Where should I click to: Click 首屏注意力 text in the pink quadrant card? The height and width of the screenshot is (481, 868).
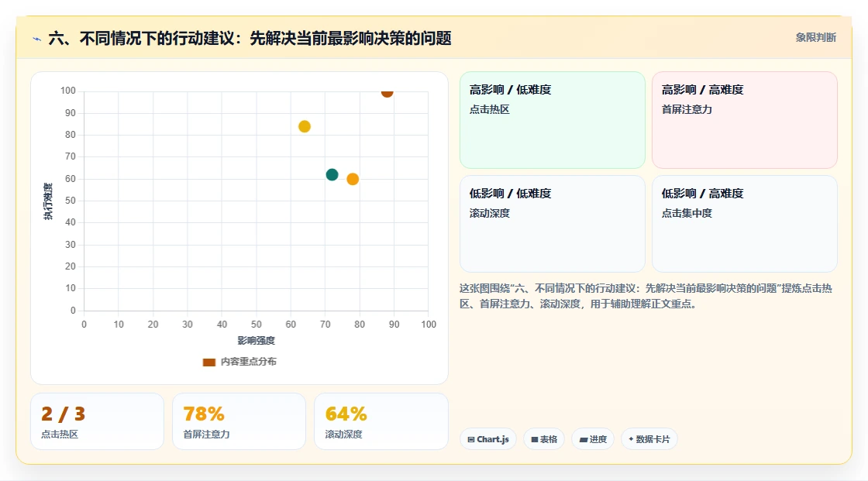tap(687, 109)
